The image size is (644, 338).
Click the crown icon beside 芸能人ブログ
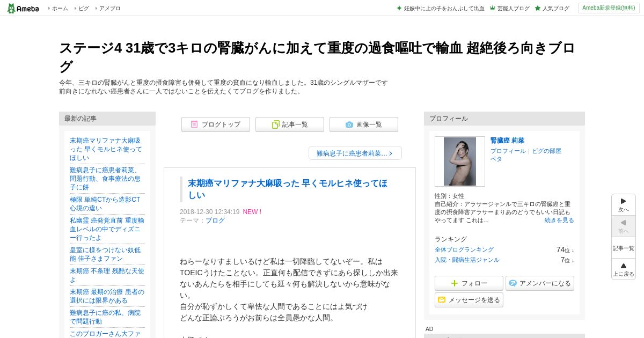(x=493, y=8)
